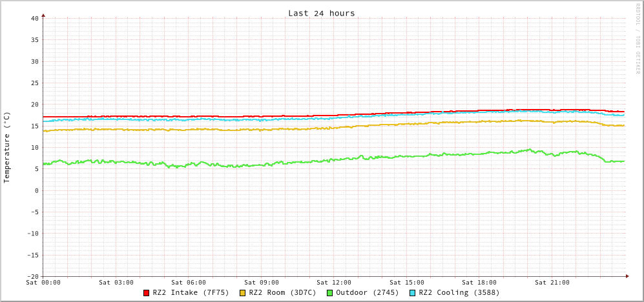Click the arrowhead at top of temperature axis
The width and height of the screenshot is (644, 302).
point(43,15)
